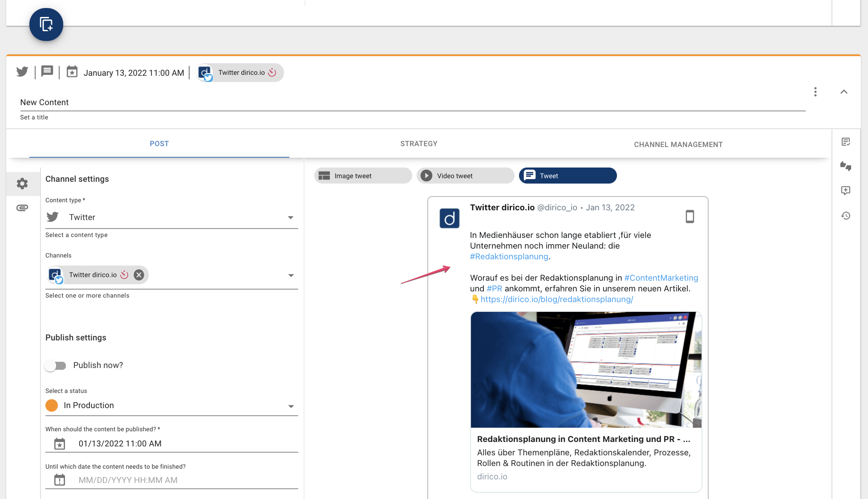The image size is (868, 499).
Task: Click calendar icon for publish date field
Action: tap(60, 444)
